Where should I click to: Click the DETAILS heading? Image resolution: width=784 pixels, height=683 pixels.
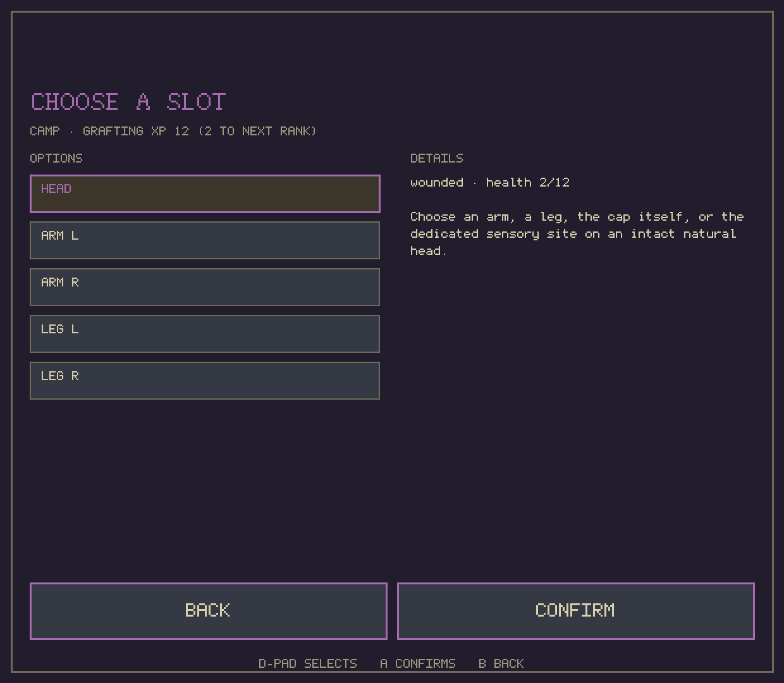(x=437, y=158)
